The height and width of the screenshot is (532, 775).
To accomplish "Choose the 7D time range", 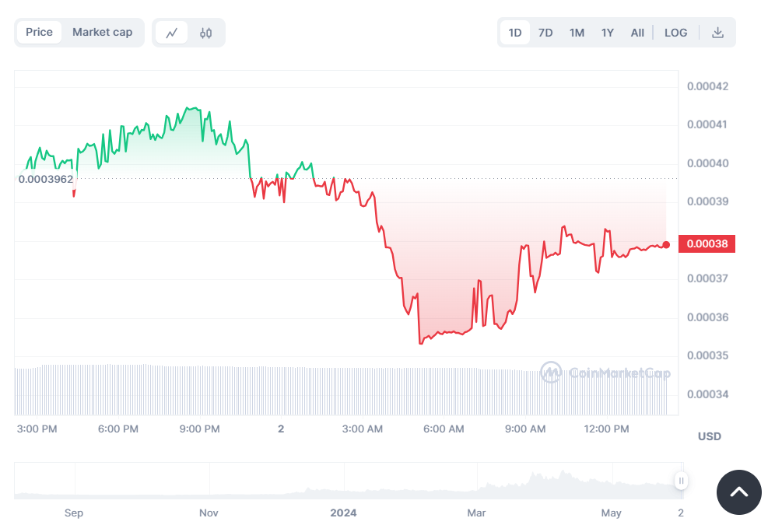I will [545, 33].
